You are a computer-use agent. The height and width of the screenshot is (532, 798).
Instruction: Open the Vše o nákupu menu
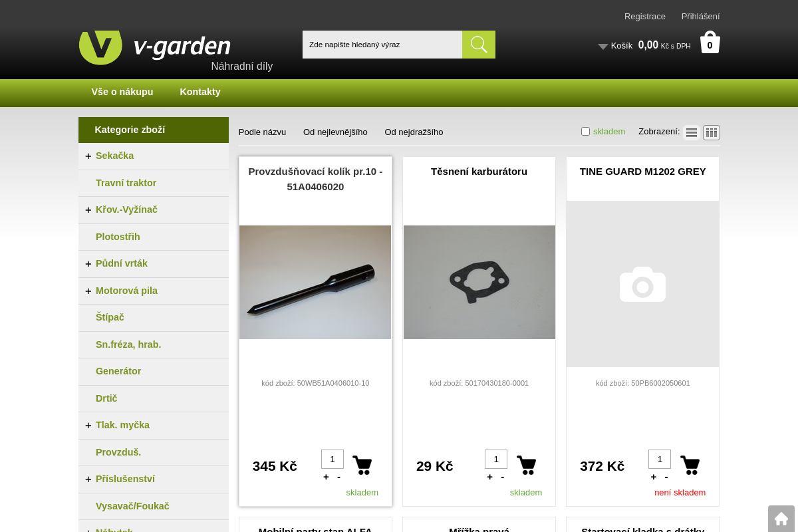(x=122, y=92)
